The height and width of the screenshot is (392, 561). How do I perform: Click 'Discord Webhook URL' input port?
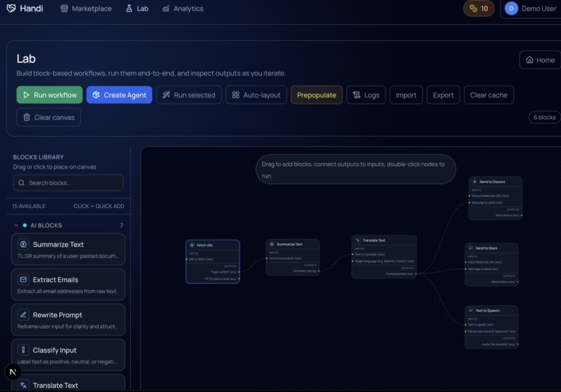469,196
